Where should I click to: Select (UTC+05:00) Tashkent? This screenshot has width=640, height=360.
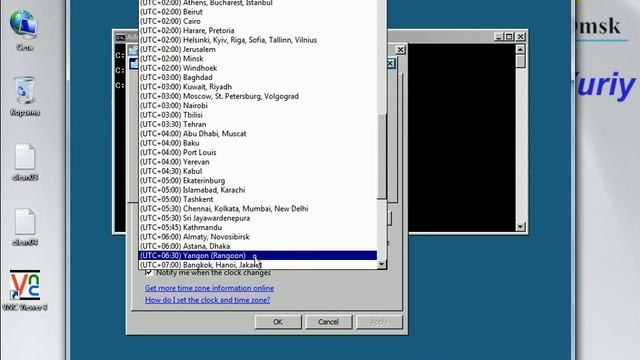click(x=258, y=199)
